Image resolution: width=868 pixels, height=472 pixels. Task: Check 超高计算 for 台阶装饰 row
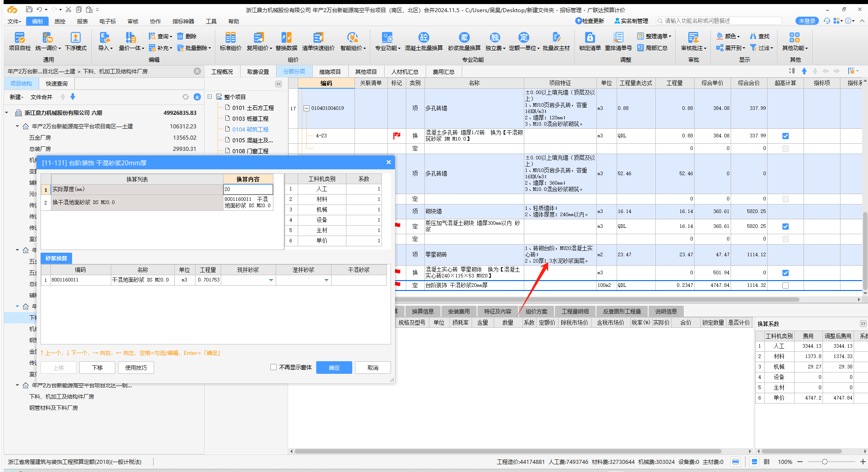tap(786, 285)
